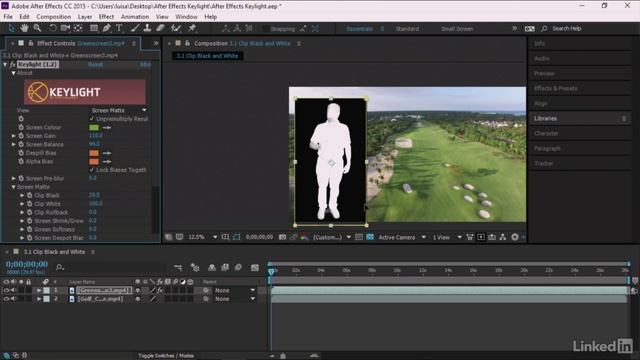Select the Pen tool

(107, 28)
